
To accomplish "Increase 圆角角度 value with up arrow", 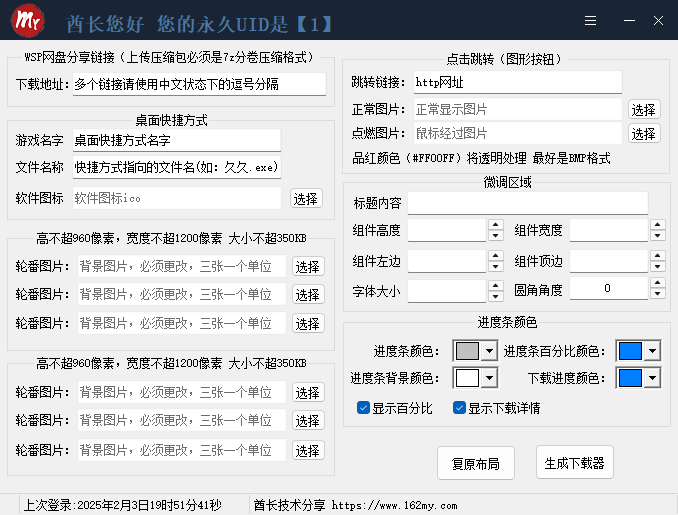I will tap(657, 283).
